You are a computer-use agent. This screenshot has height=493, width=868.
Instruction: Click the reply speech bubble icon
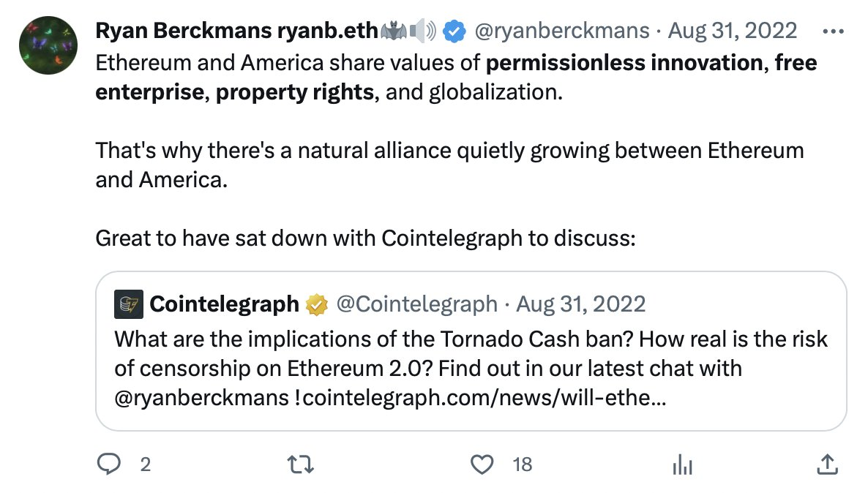click(109, 464)
